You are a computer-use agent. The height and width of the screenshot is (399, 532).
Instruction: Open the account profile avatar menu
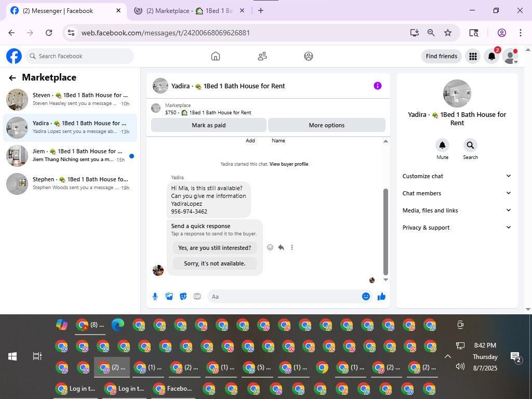pos(510,56)
